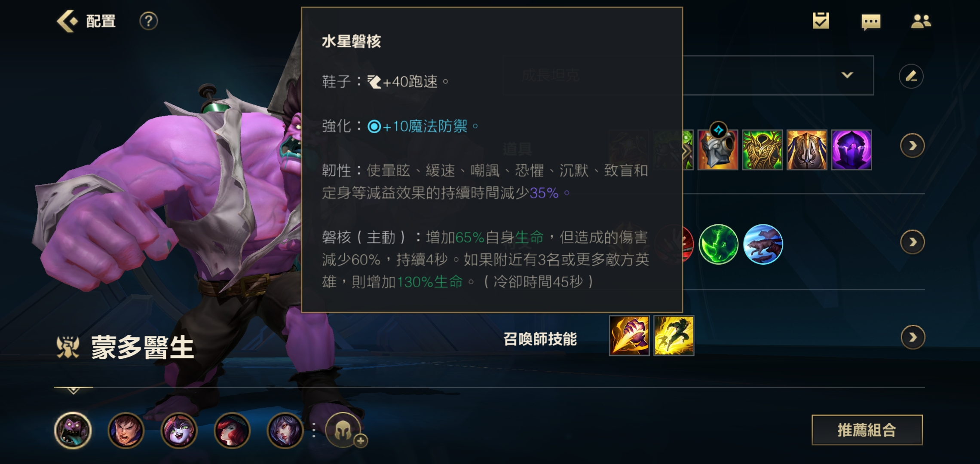Expand the runes row arrow
Viewport: 980px width, 464px height.
pyautogui.click(x=912, y=242)
